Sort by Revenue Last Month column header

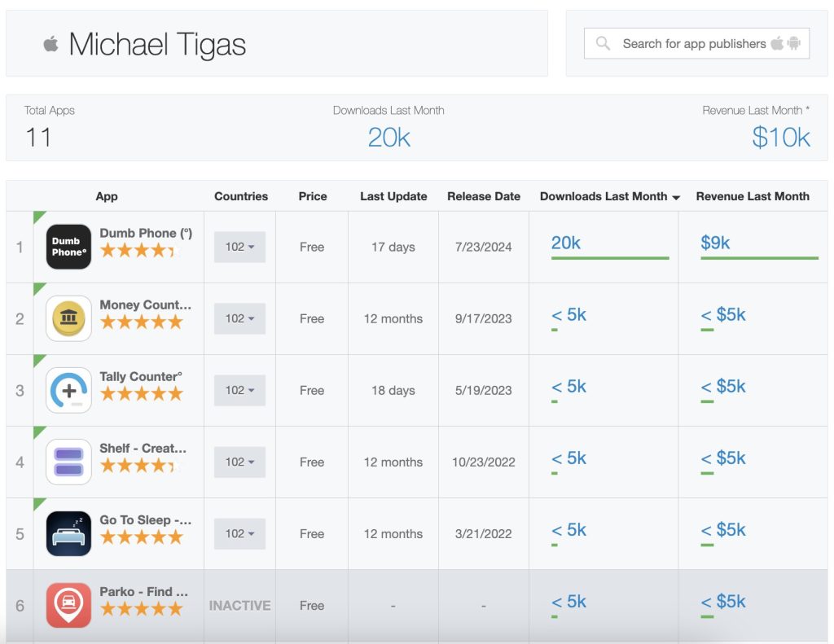coord(753,196)
